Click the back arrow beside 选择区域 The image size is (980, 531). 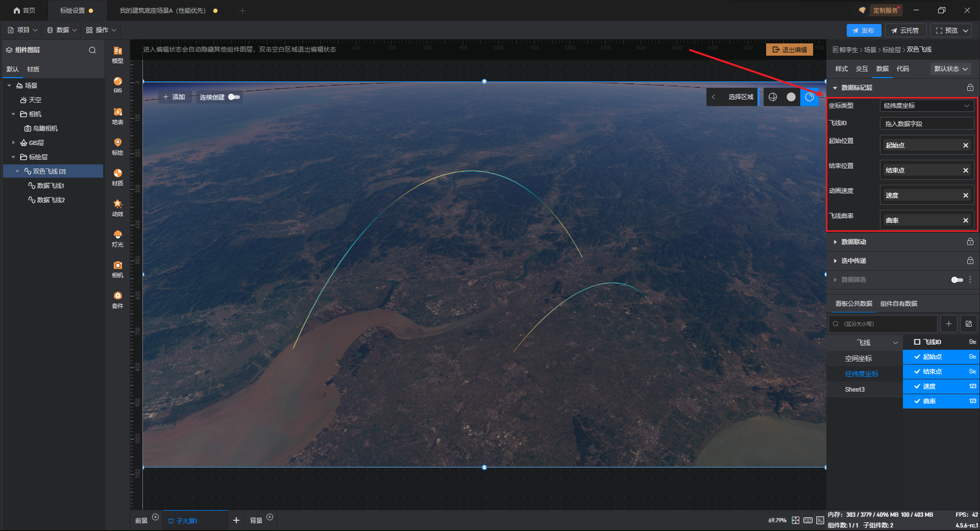tap(713, 97)
